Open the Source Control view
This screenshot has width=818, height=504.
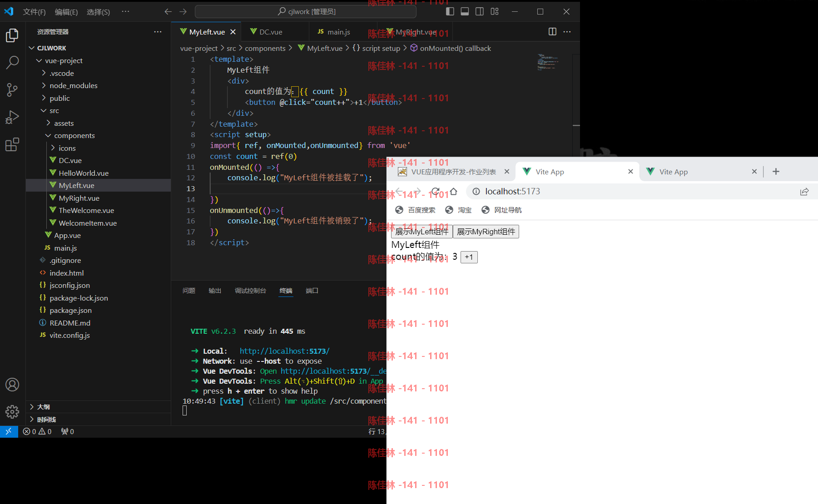12,90
